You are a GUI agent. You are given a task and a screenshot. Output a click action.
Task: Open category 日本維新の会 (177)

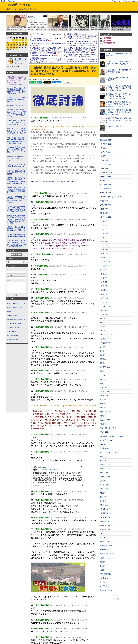point(106,181)
